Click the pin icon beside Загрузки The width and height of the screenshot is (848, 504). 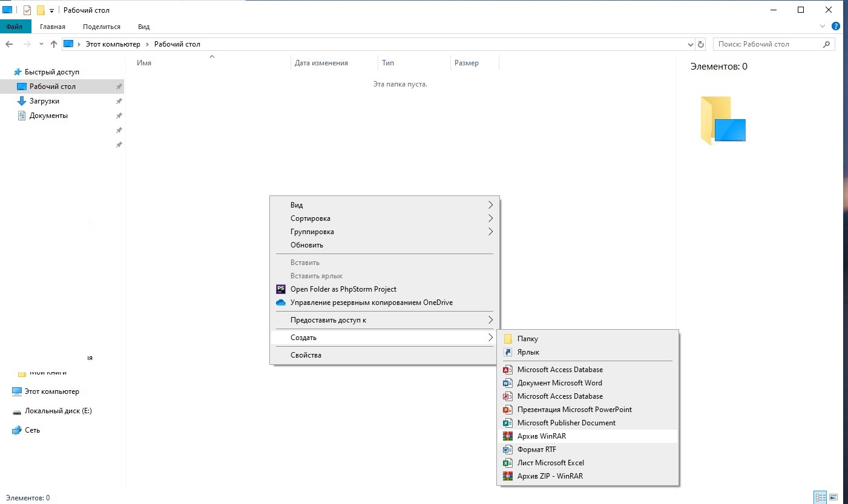119,101
